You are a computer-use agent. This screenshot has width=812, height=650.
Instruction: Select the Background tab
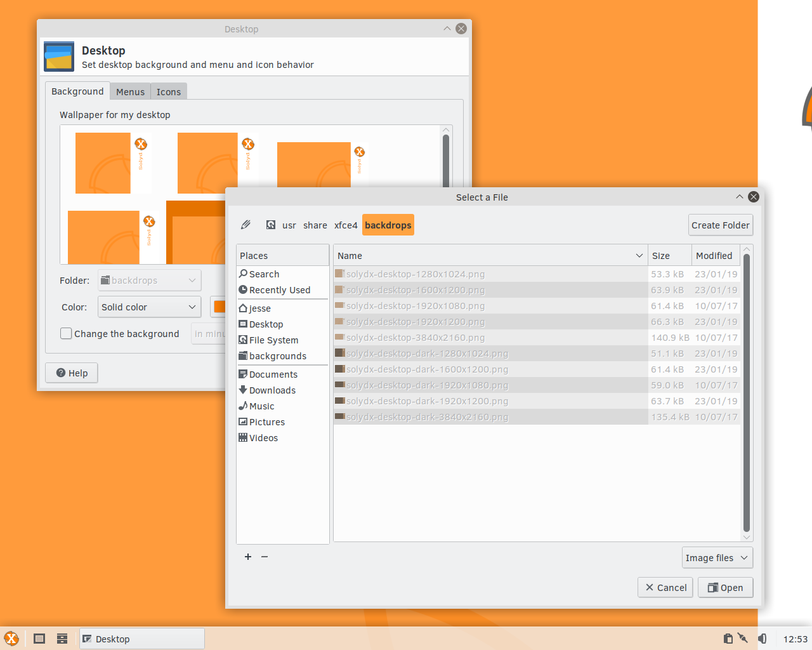(x=77, y=91)
